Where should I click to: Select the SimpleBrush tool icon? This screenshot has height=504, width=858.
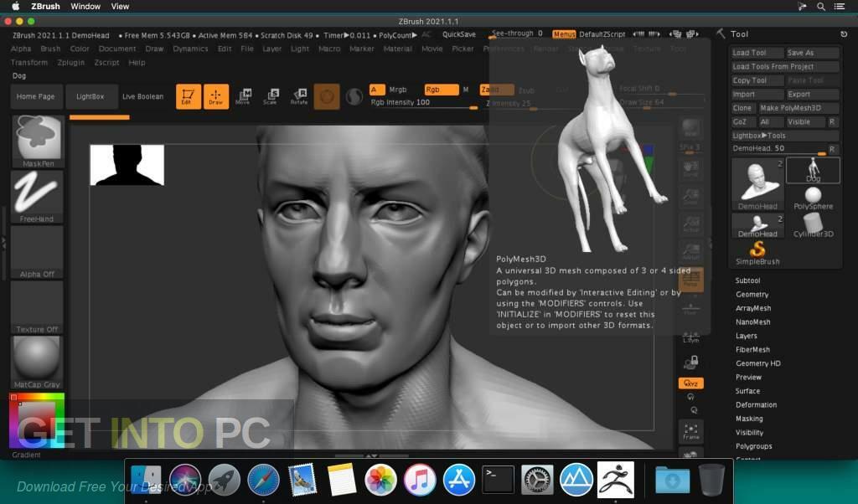[757, 253]
